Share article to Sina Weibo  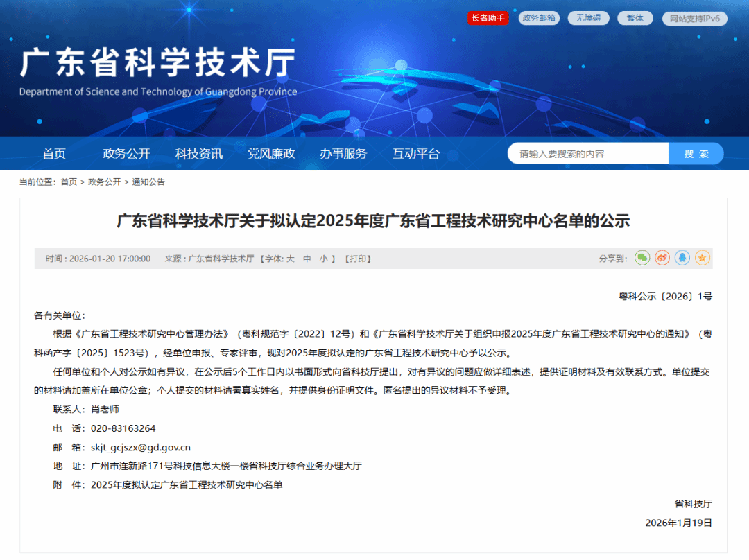(662, 258)
